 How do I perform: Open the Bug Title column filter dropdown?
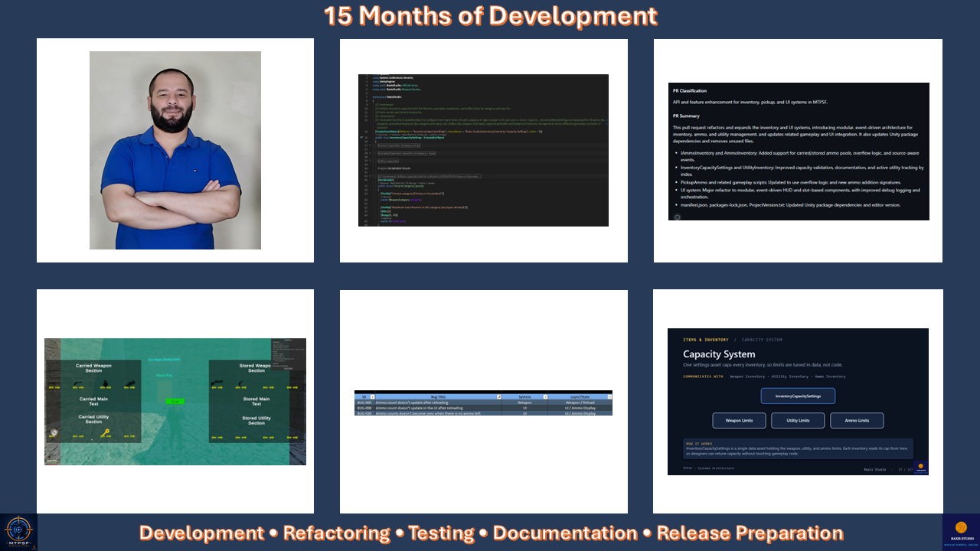(x=499, y=397)
